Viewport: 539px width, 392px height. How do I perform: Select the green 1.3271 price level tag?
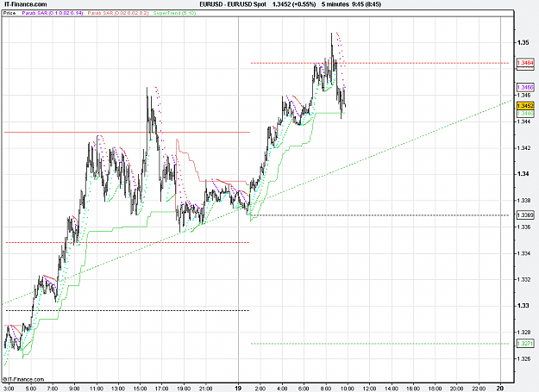(525, 344)
